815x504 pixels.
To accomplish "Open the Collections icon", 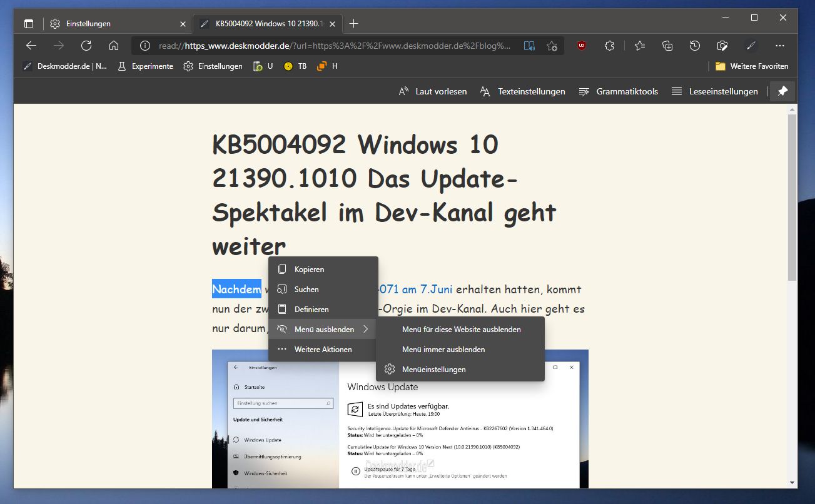I will [667, 46].
